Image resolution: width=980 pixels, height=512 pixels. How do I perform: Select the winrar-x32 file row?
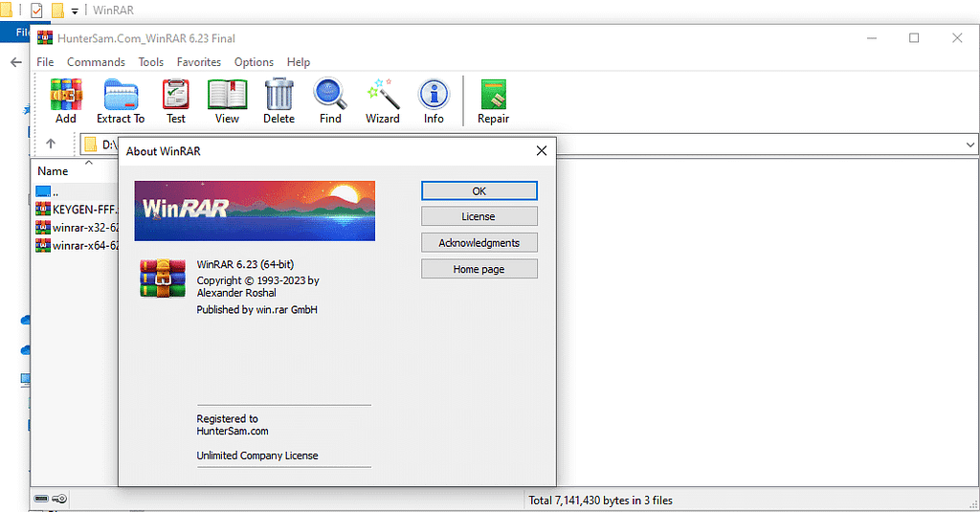pyautogui.click(x=77, y=228)
